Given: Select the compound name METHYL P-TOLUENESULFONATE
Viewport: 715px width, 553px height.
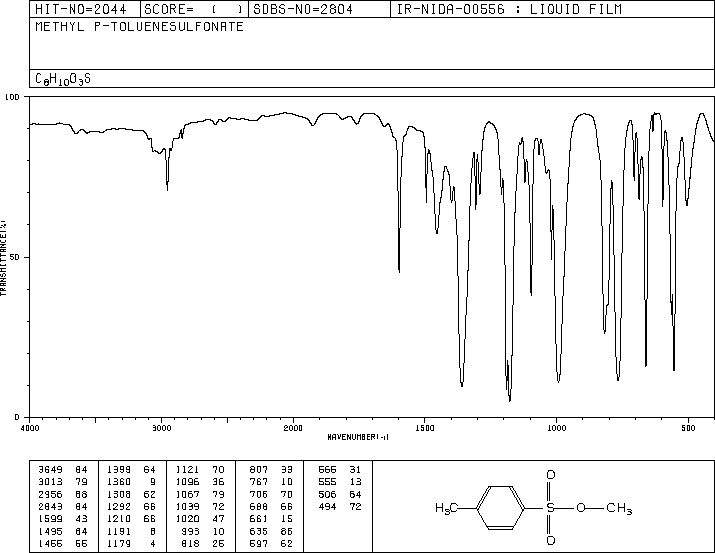Looking at the screenshot, I should (x=140, y=26).
